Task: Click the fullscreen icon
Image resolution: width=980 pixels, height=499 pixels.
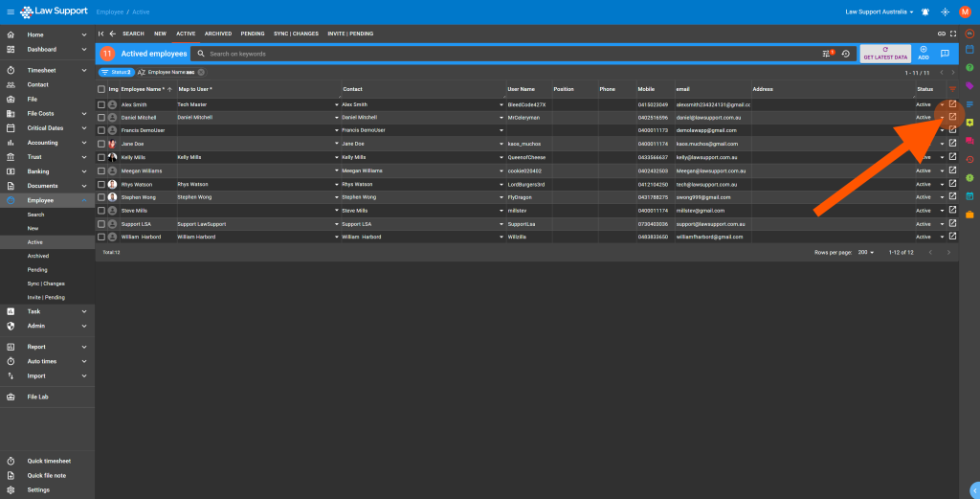Action: point(953,34)
